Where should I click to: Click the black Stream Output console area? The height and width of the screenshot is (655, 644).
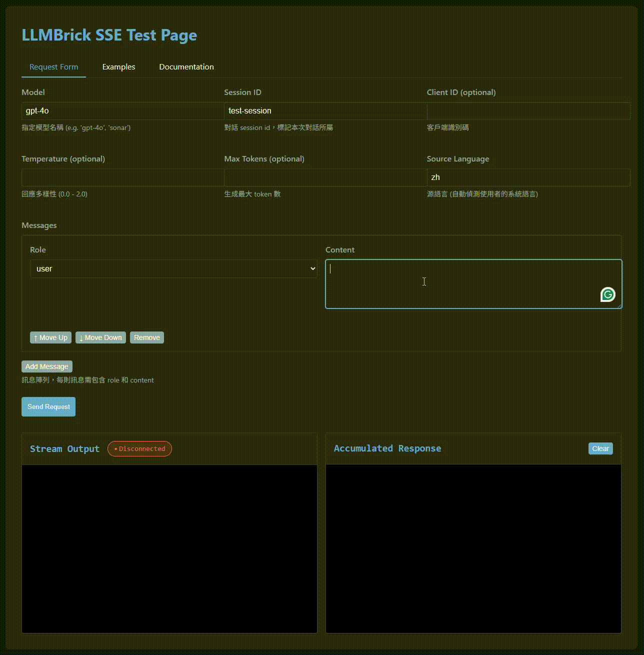(x=169, y=549)
